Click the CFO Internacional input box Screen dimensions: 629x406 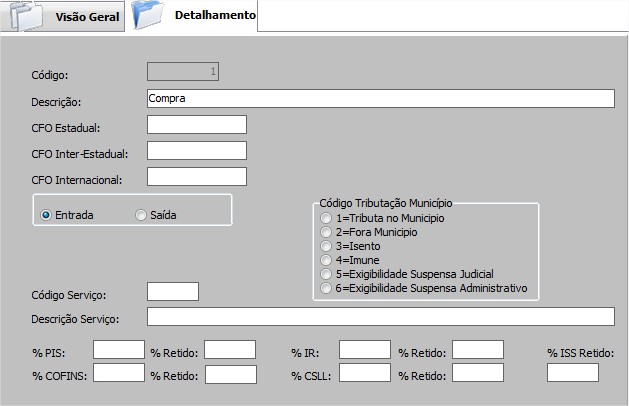(x=196, y=177)
